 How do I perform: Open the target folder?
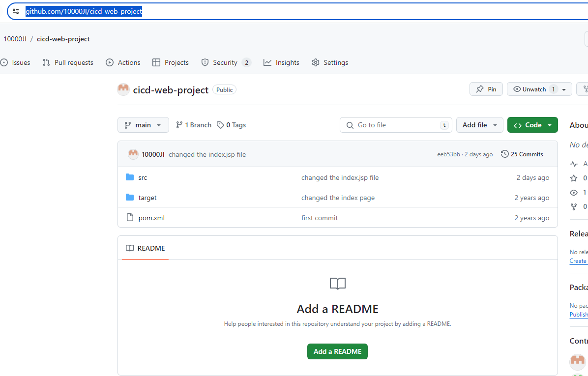[x=147, y=198]
